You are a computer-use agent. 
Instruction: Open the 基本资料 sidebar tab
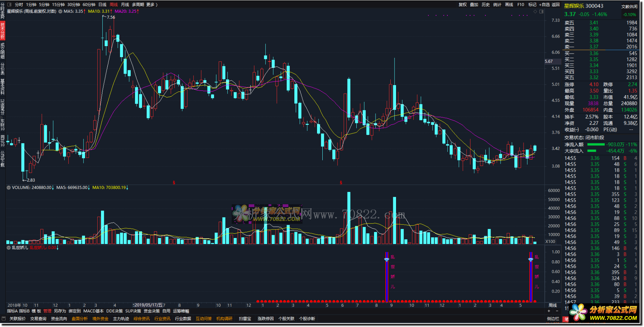[2, 87]
